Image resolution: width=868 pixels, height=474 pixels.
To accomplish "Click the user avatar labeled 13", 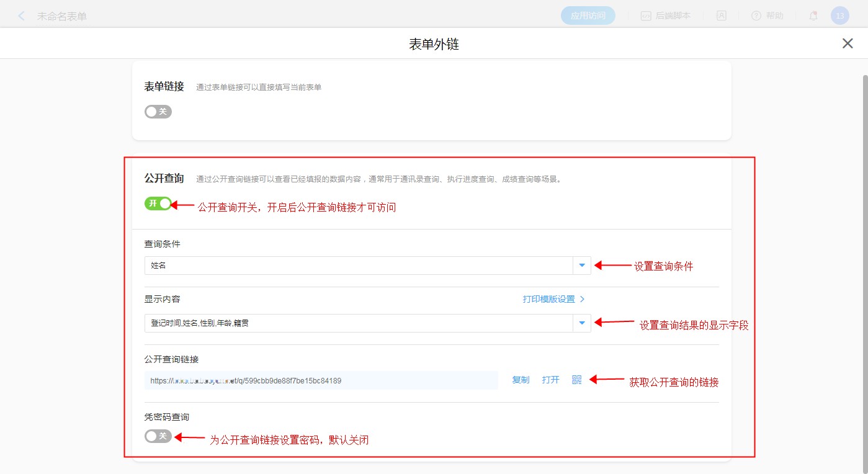I will click(x=839, y=16).
